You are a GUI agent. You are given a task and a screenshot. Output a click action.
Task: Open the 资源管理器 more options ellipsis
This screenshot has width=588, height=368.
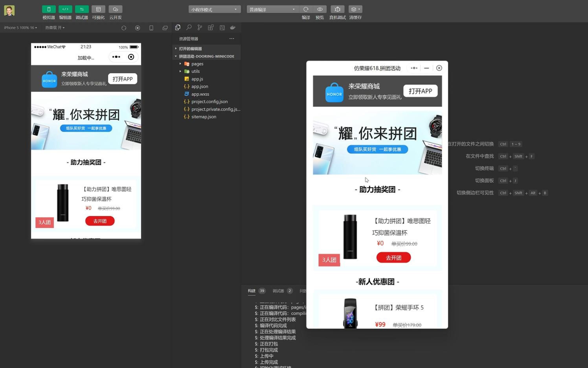[x=232, y=38]
